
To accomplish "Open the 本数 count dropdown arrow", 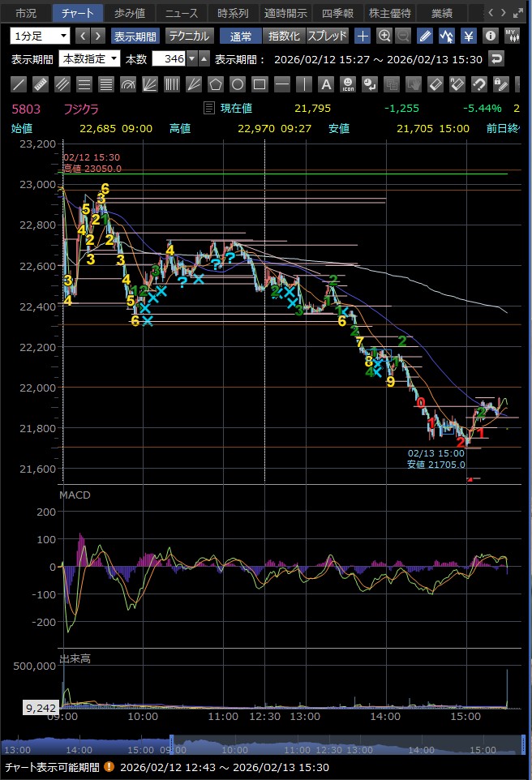I will (191, 59).
